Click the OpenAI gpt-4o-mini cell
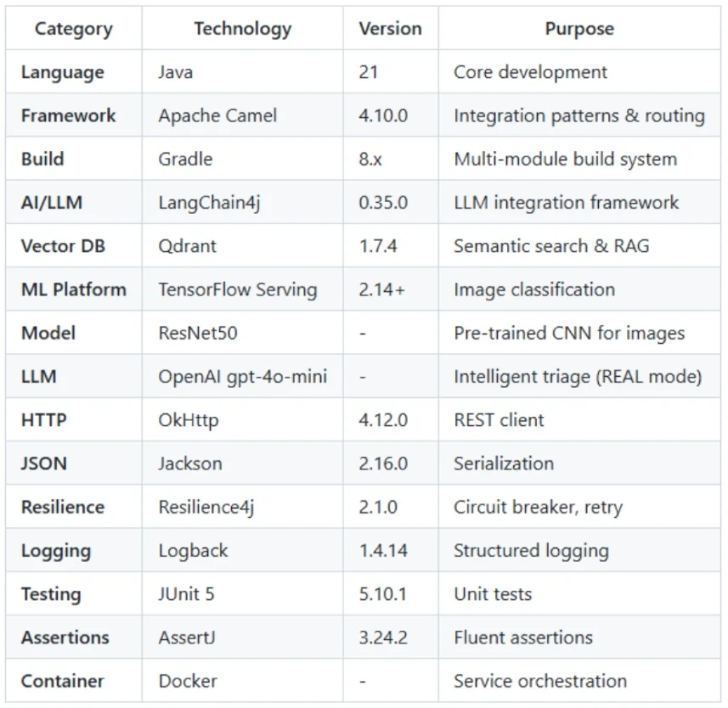This screenshot has width=728, height=708. point(242,376)
